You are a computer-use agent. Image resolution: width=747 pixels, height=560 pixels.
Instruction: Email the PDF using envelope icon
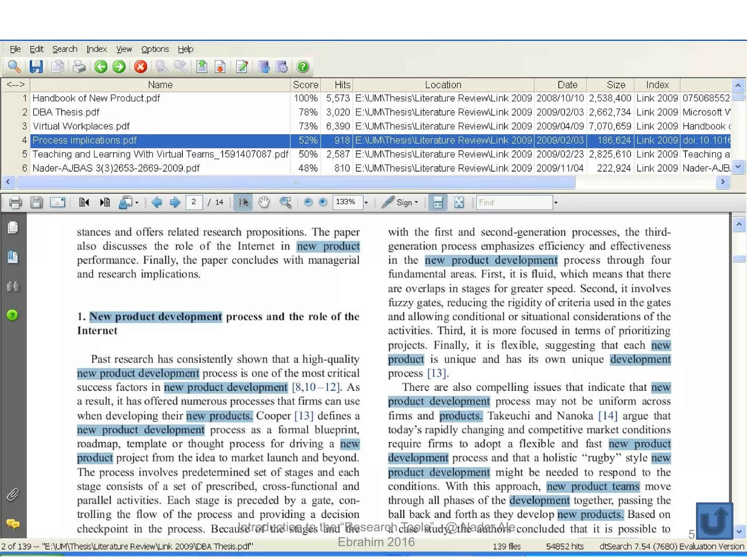tap(57, 202)
